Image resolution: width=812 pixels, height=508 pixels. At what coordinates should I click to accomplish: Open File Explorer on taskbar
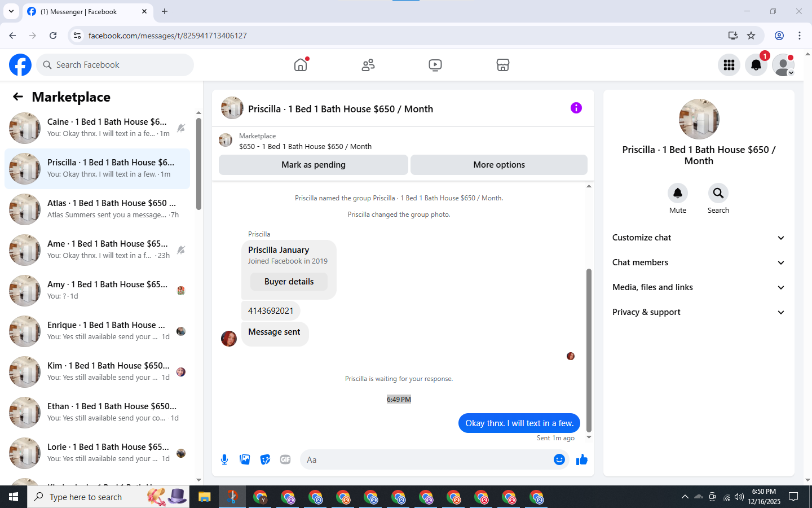coord(204,497)
